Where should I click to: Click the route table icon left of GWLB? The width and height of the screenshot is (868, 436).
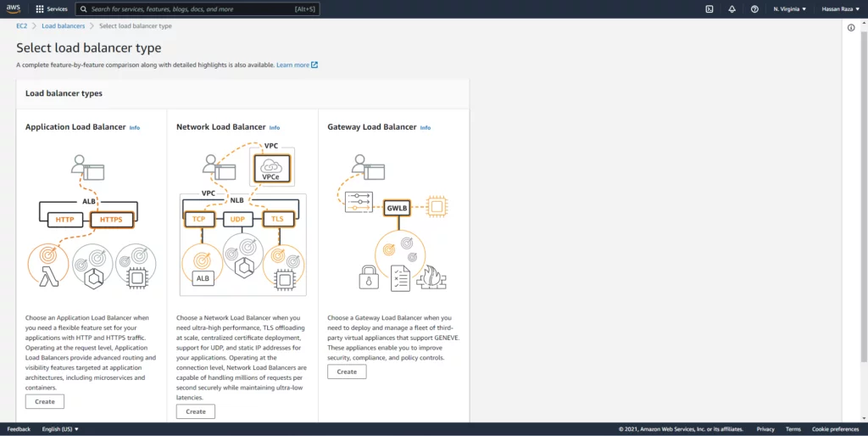point(359,202)
